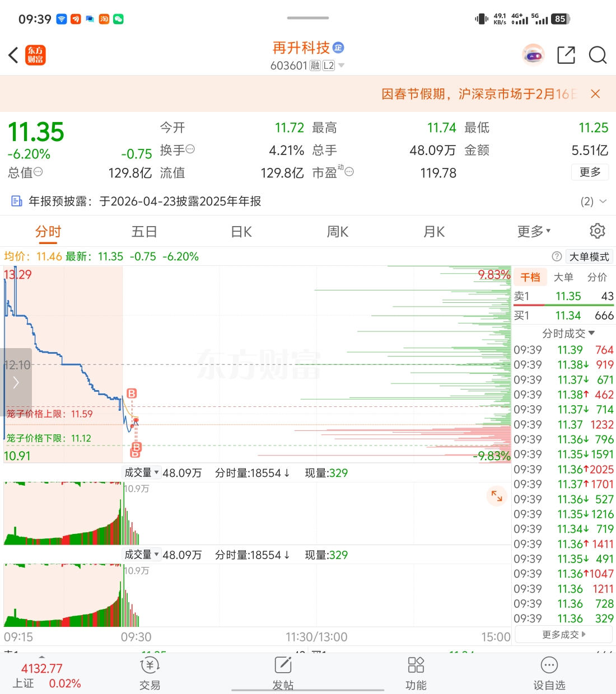Screen dimensions: 616x694
Task: Expand the left side chevron panel
Action: (16, 382)
